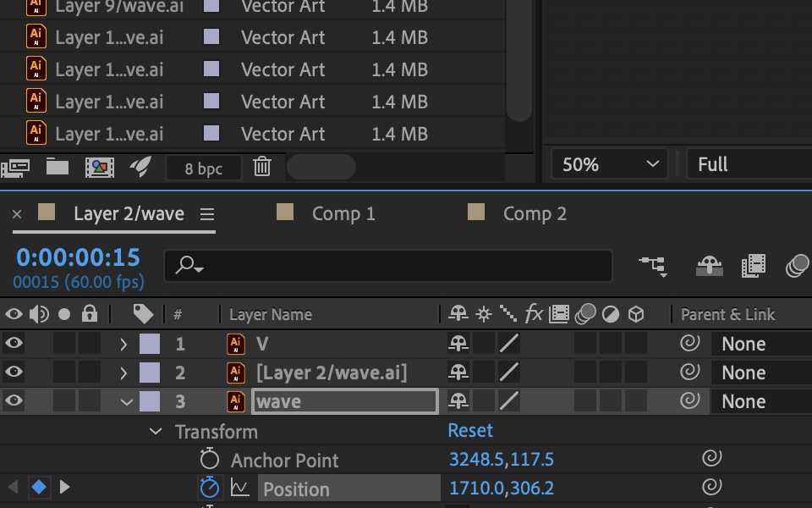812x508 pixels.
Task: Toggle the Position stopwatch
Action: point(209,488)
